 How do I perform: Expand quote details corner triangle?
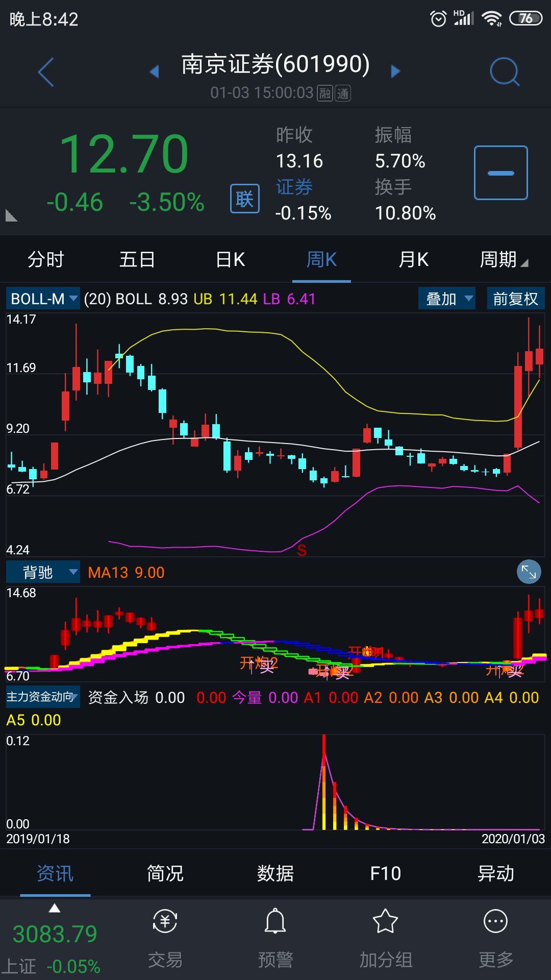point(11,215)
